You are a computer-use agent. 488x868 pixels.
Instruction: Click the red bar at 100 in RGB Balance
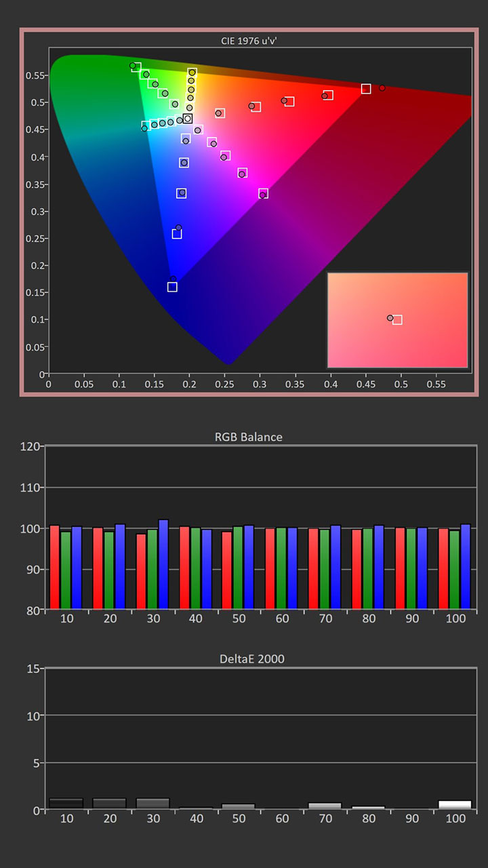443,568
